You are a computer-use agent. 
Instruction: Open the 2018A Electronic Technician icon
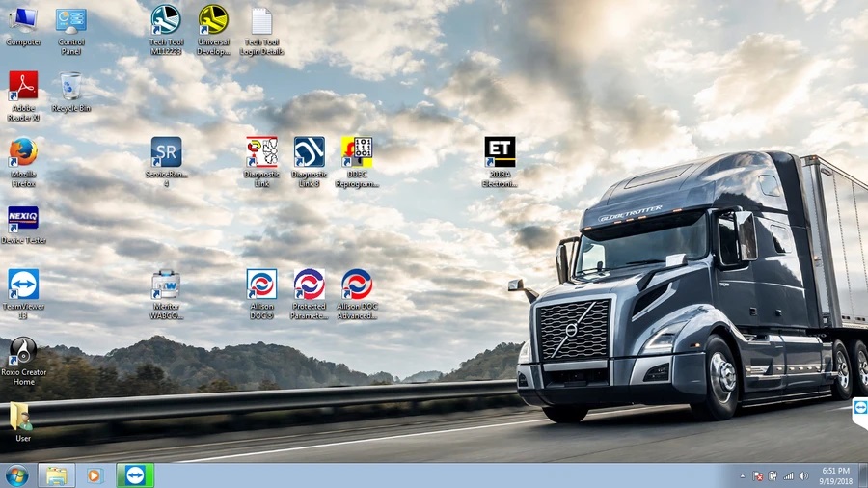coord(500,152)
